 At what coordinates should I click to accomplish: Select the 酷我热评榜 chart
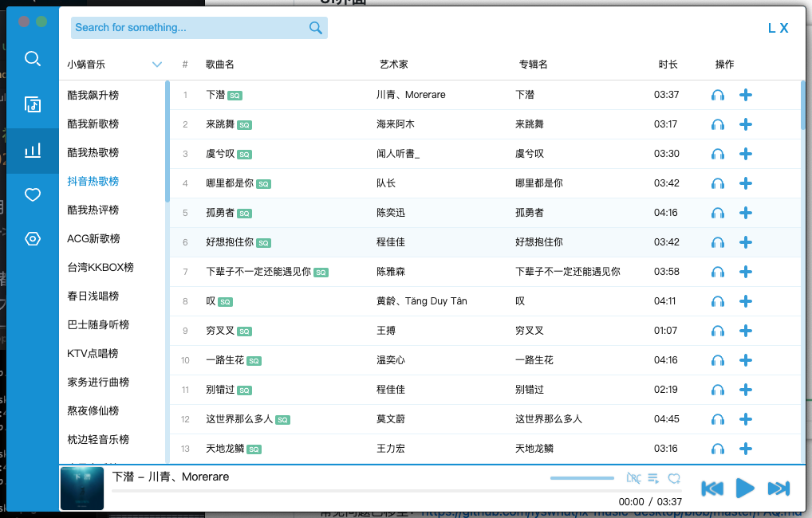point(93,210)
